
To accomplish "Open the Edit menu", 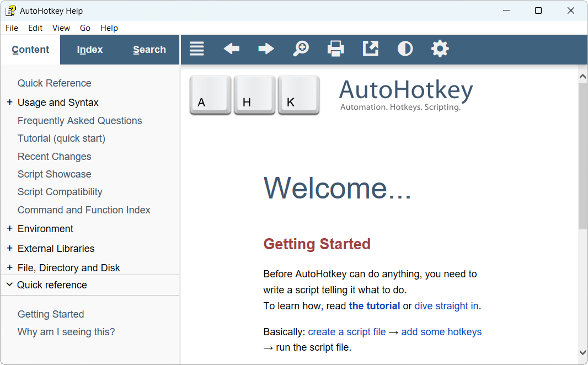I will tap(35, 28).
